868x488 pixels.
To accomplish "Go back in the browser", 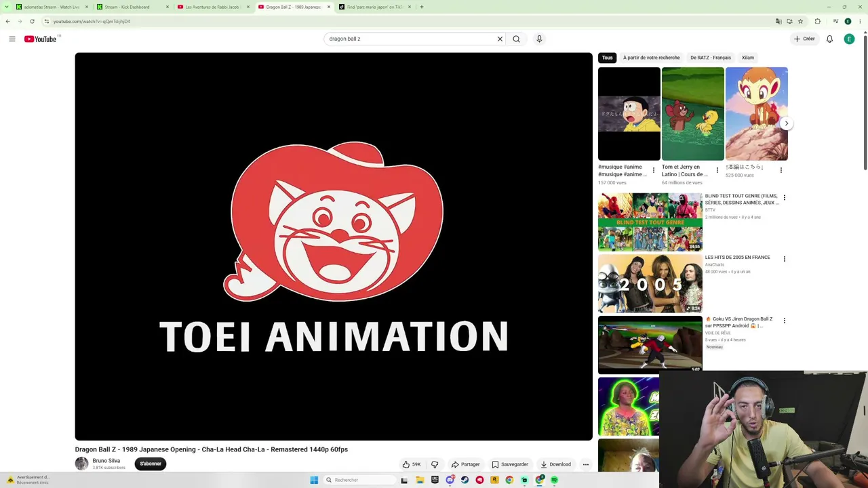I will [7, 21].
